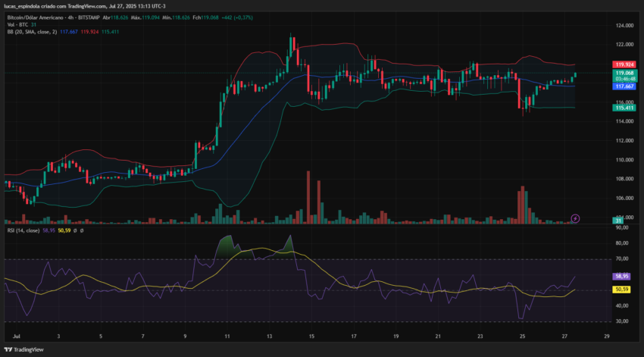
Task: Select the 15 date label on time axis
Action: [x=311, y=336]
